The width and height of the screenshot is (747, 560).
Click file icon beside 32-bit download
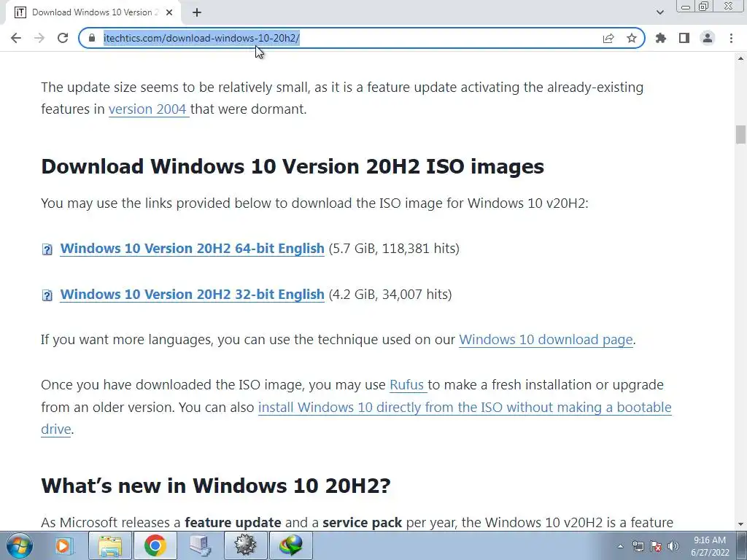click(47, 295)
